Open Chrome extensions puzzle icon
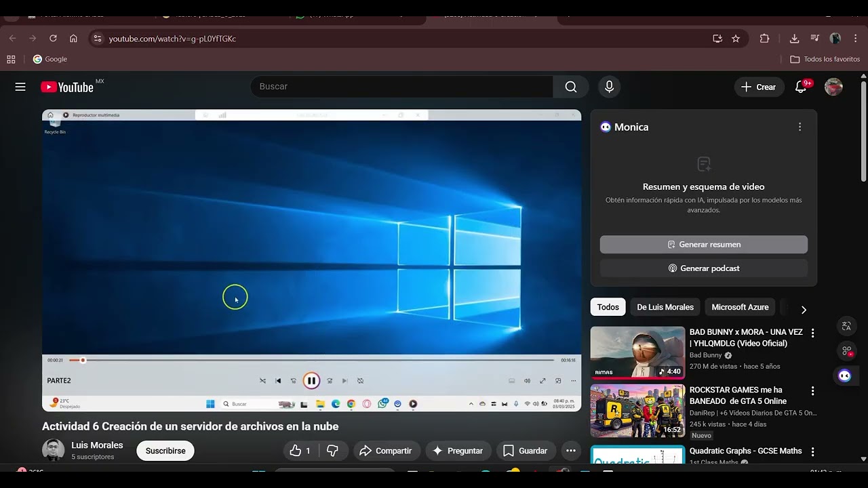This screenshot has width=868, height=488. tap(764, 39)
